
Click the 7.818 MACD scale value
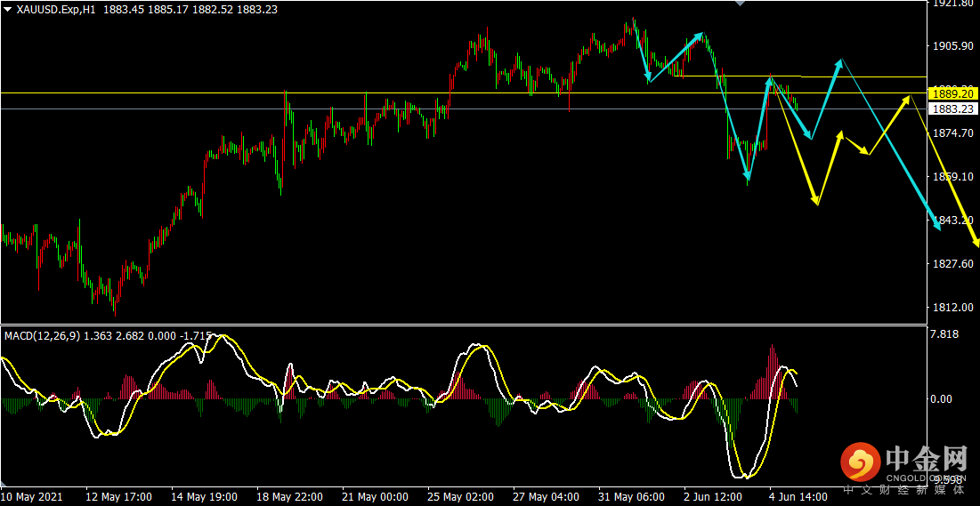(944, 335)
